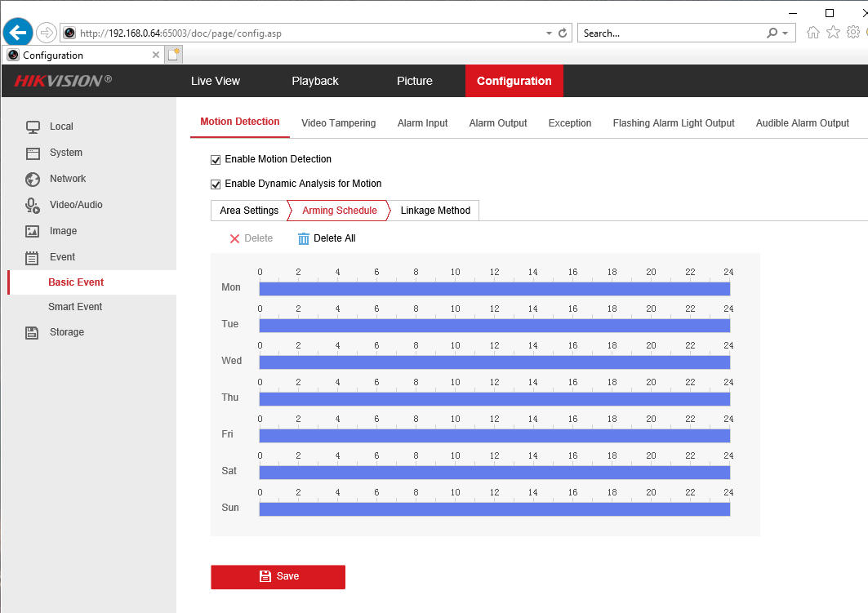Click the Local monitor icon in sidebar

coord(33,127)
